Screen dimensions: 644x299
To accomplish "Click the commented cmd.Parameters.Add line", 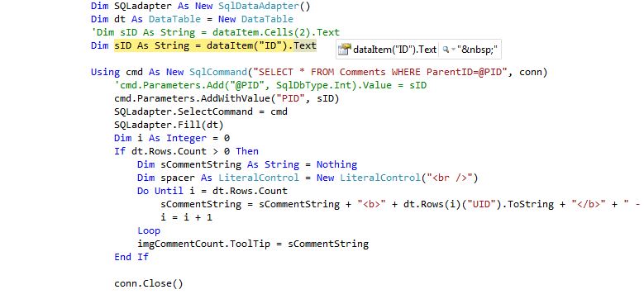I will (270, 85).
